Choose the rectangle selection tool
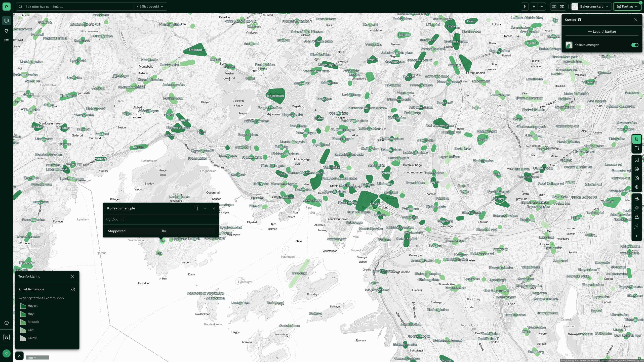The image size is (644, 362). pyautogui.click(x=637, y=148)
